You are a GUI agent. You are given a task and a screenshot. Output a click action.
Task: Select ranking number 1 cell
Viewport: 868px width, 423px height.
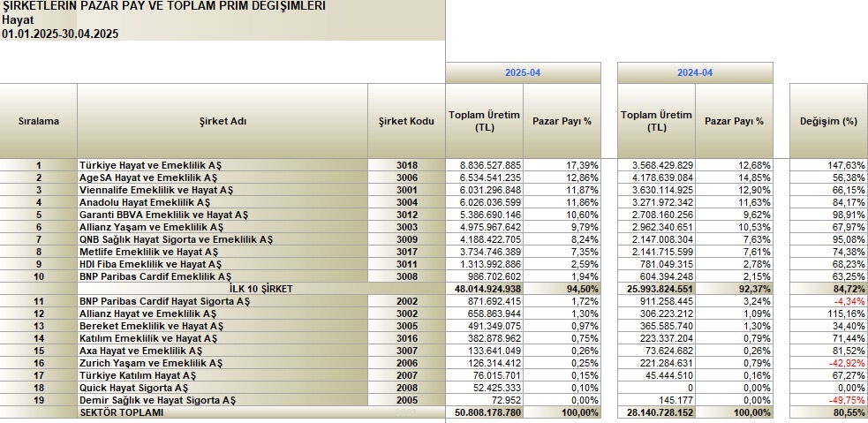coord(39,165)
